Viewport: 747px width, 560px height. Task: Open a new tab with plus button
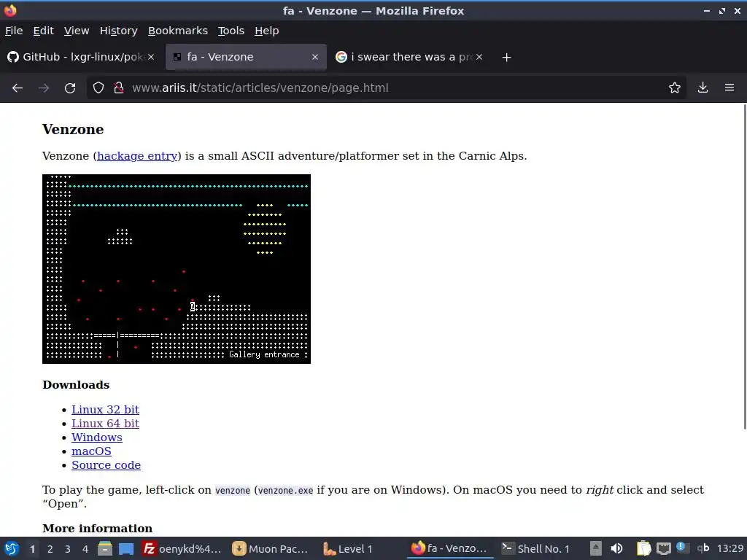pos(506,57)
